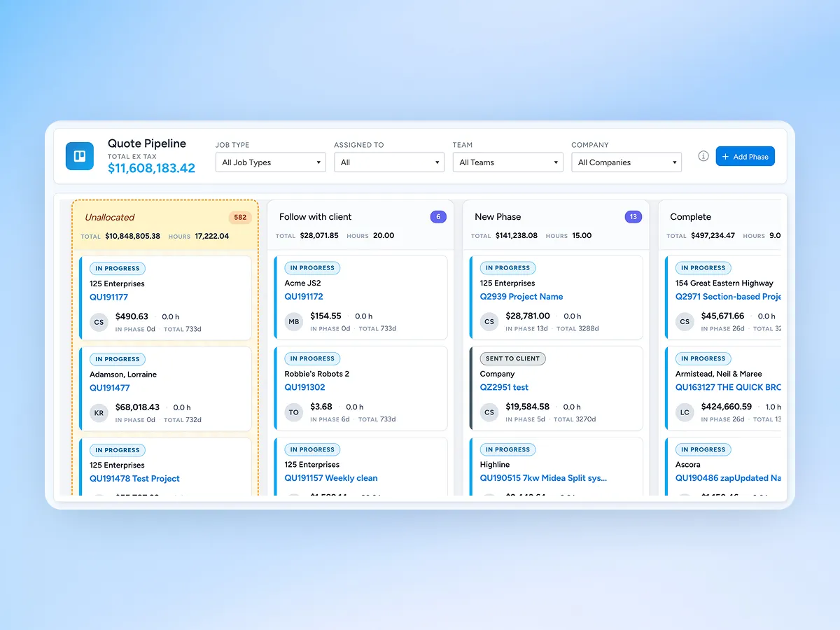
Task: Click the Unallocated total $10,848,805.38
Action: click(x=132, y=237)
